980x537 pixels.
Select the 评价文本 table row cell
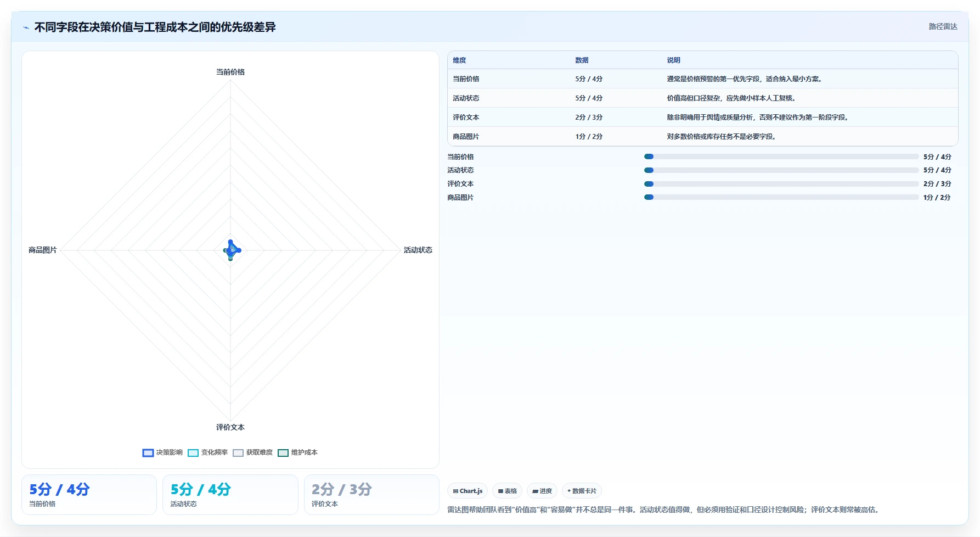click(x=466, y=118)
